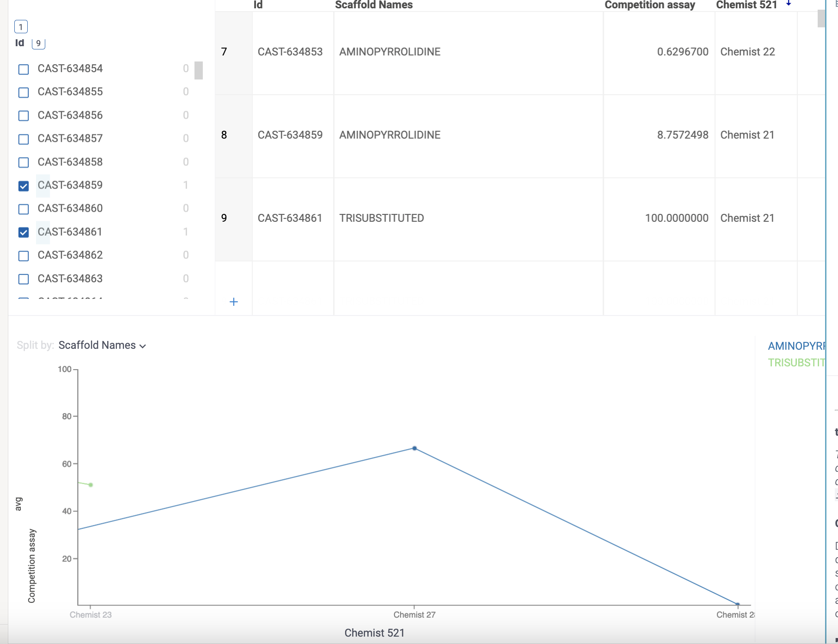
Task: Click the Competition assay column header
Action: click(649, 5)
